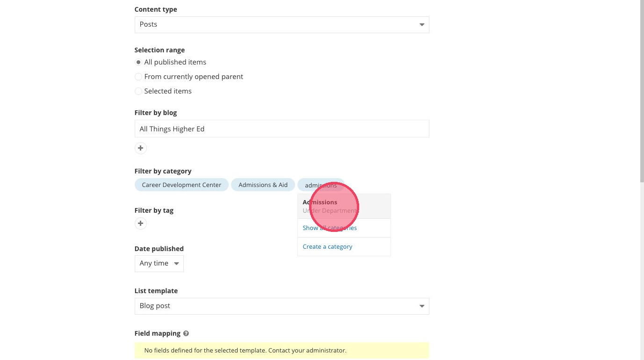The image size is (644, 360).
Task: Focus the admissions category search field
Action: point(321,186)
